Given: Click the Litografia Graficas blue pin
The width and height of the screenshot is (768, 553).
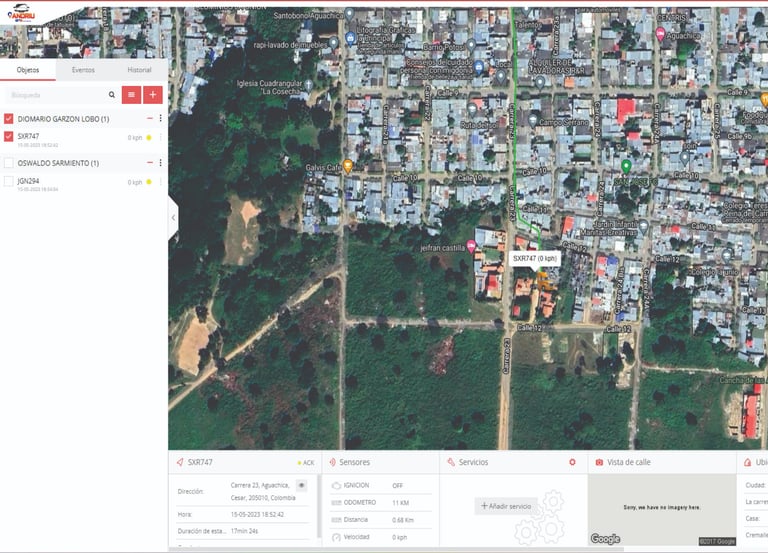Looking at the screenshot, I should click(350, 38).
